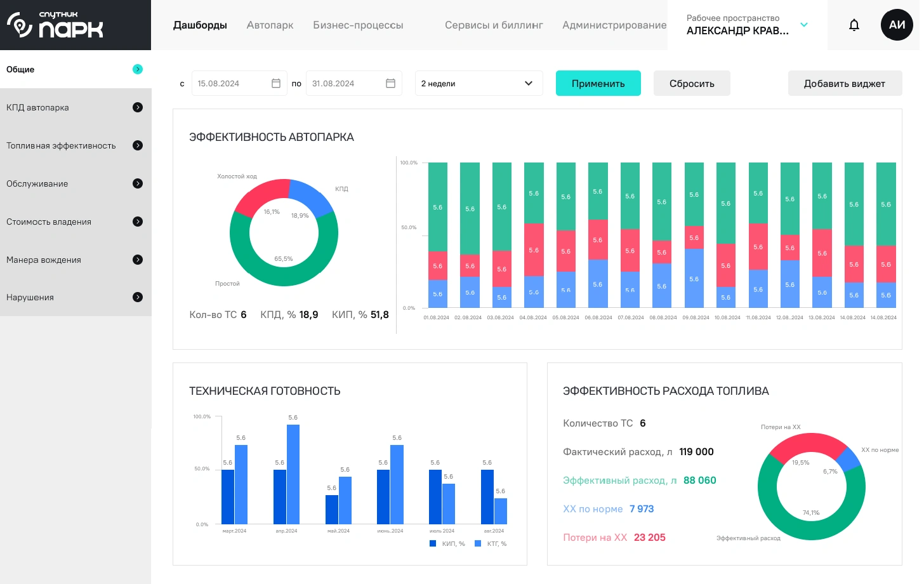The height and width of the screenshot is (584, 924).
Task: Click arrow icon next to Топливная эффективность
Action: 138,145
